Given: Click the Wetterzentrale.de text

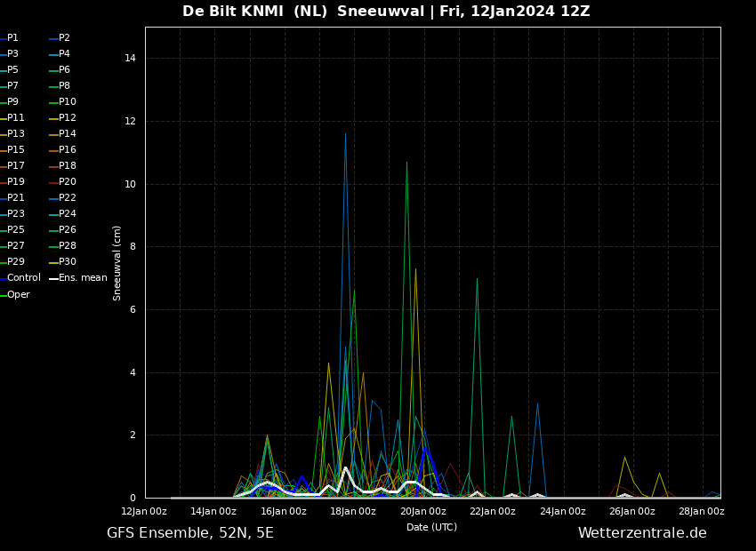Looking at the screenshot, I should (x=642, y=533).
